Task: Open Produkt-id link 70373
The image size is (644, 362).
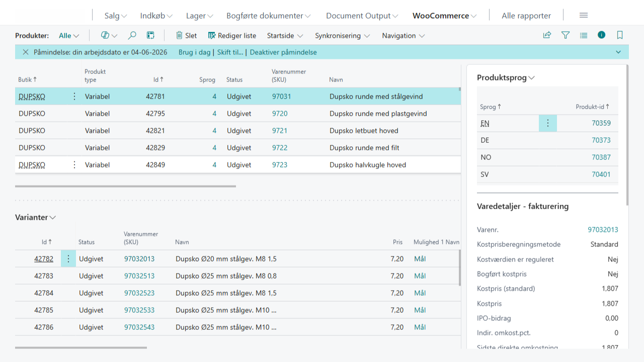Action: click(601, 140)
